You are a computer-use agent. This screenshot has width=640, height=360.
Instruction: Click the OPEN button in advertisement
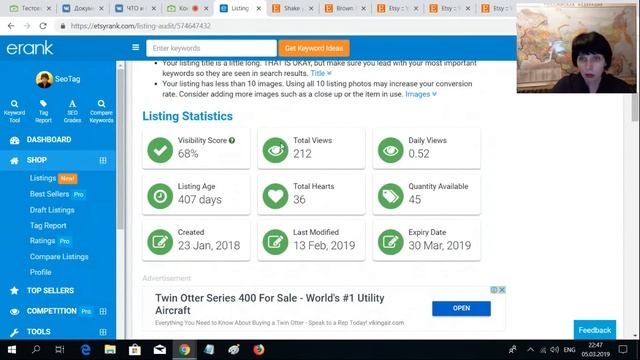coord(461,309)
